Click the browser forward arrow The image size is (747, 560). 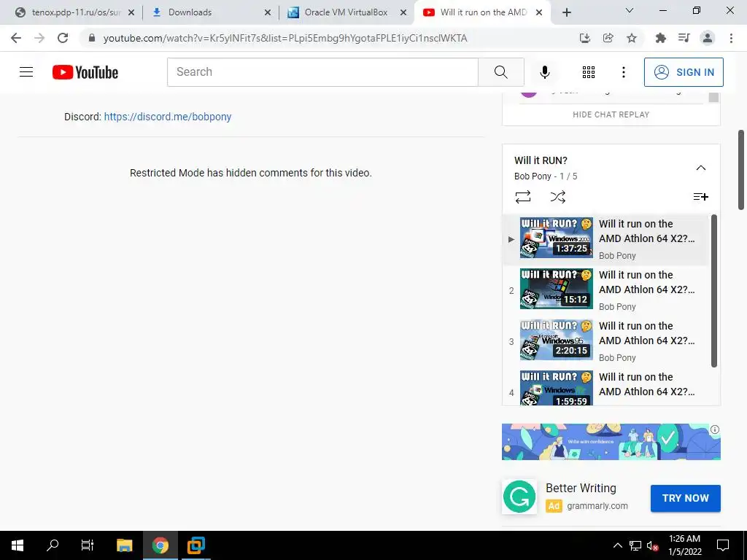39,38
